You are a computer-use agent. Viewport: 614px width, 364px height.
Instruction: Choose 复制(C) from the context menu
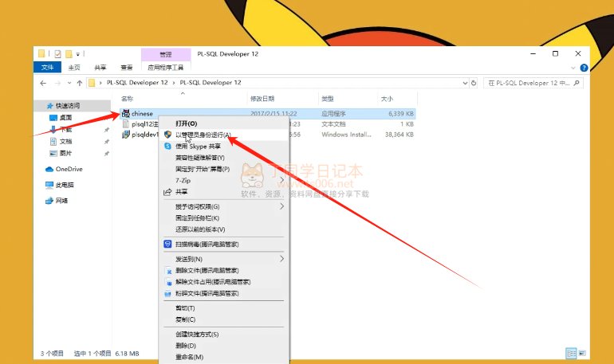point(224,319)
